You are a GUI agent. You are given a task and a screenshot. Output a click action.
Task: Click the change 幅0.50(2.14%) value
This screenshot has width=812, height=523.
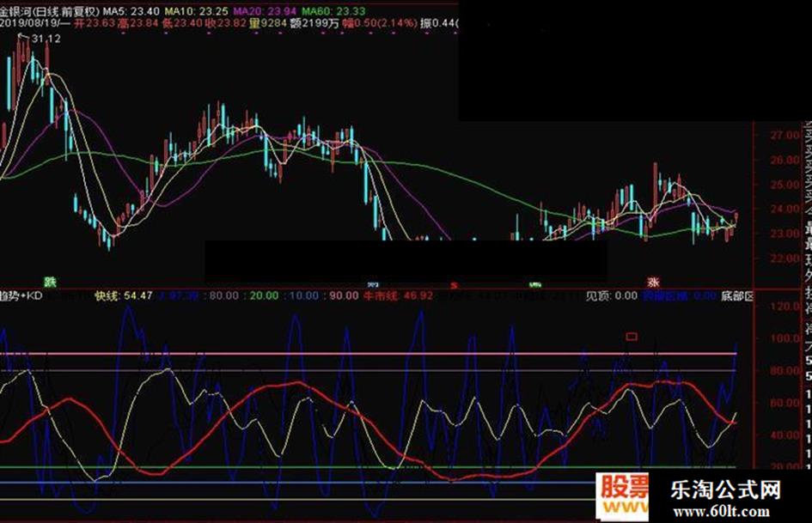point(380,23)
